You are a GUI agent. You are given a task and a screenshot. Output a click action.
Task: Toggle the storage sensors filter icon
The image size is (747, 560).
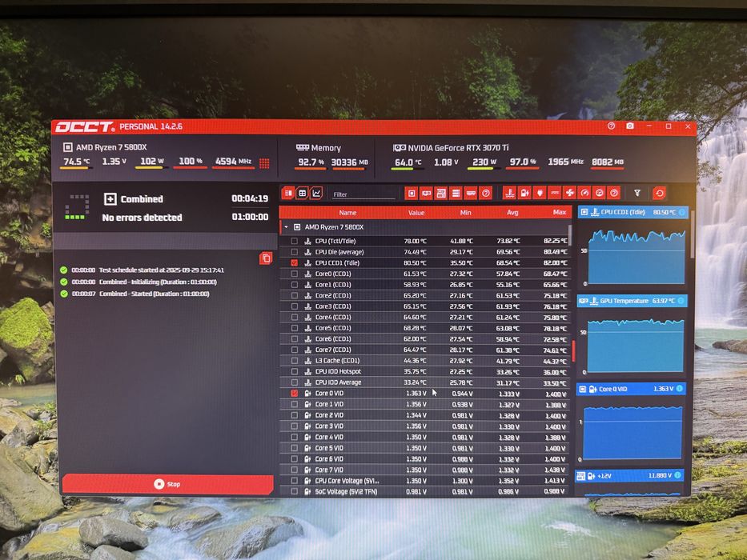pos(456,194)
